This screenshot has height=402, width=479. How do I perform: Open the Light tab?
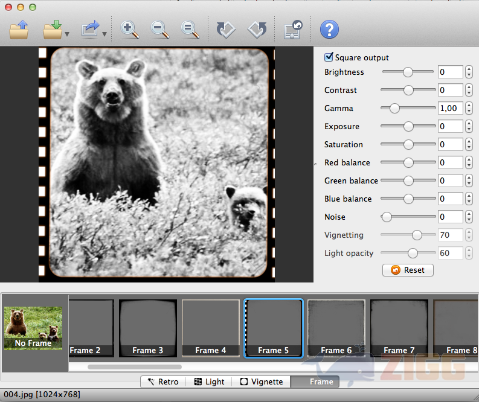(x=209, y=382)
